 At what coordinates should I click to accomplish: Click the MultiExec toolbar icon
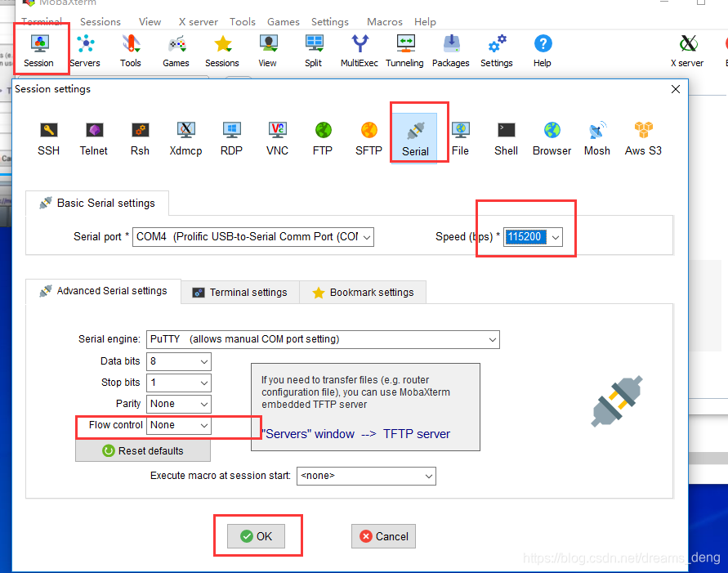click(x=360, y=51)
